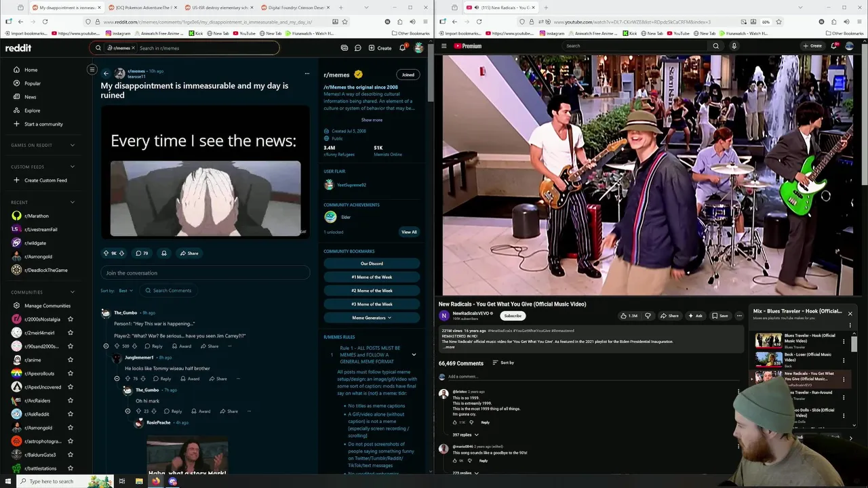Select Blues Traveler - Hook playlist thumbnail
The image size is (868, 488).
(768, 340)
